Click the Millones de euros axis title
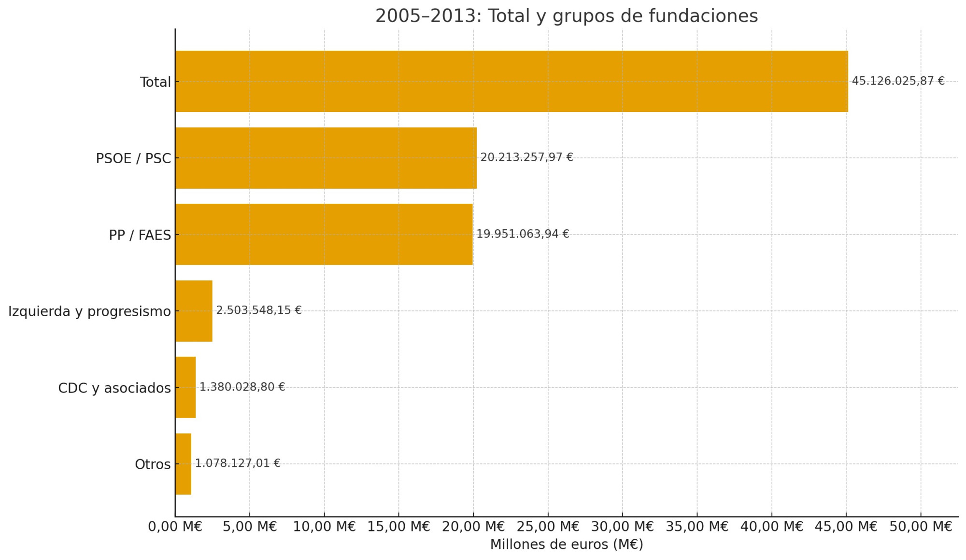Image resolution: width=966 pixels, height=560 pixels. [x=566, y=545]
